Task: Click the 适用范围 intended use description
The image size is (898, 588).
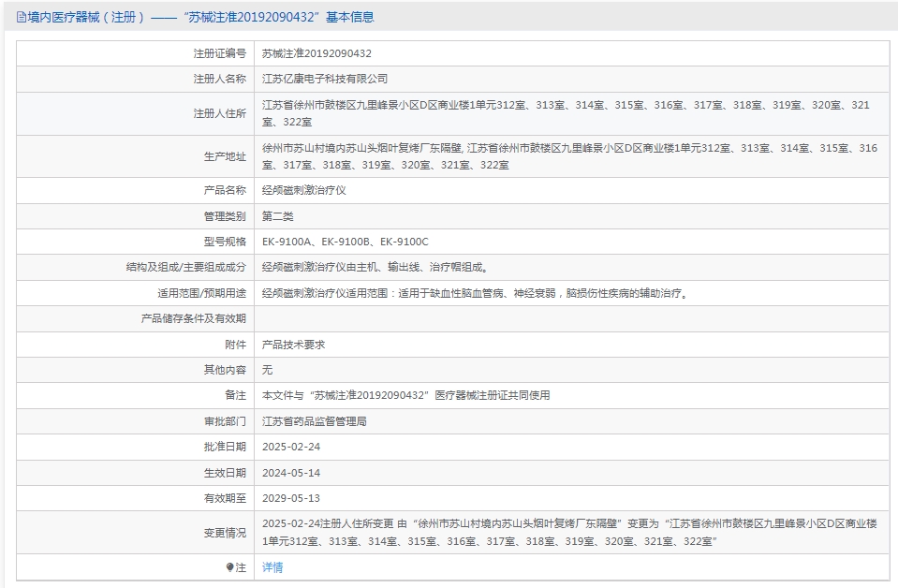Action: (476, 293)
